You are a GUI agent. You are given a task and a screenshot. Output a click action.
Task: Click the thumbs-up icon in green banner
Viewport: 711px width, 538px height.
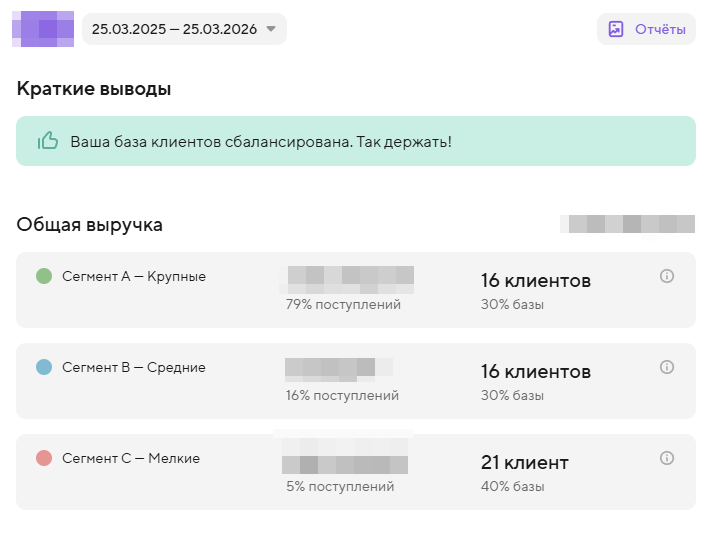coord(48,141)
